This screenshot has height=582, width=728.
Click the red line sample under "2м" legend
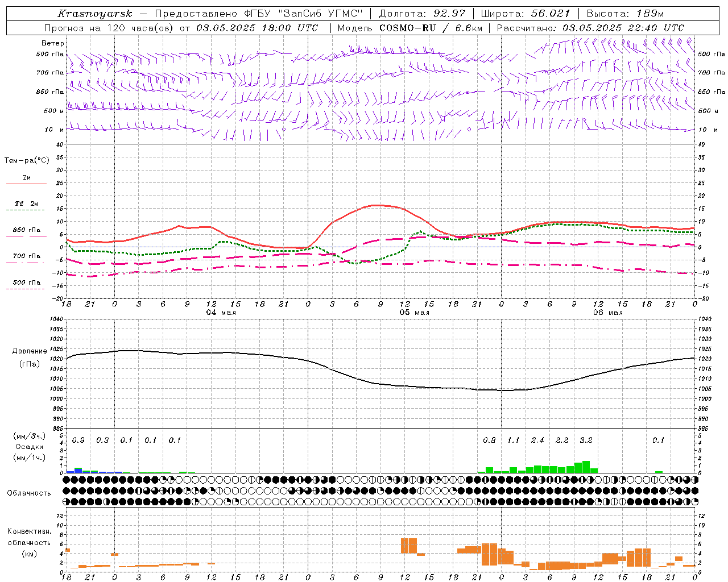click(26, 184)
